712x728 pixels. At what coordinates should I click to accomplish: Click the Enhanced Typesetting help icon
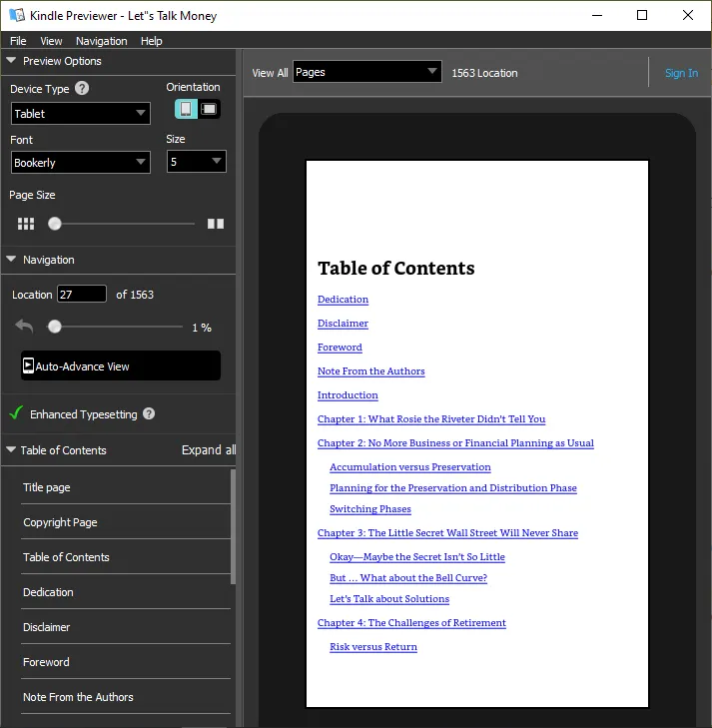pyautogui.click(x=149, y=413)
